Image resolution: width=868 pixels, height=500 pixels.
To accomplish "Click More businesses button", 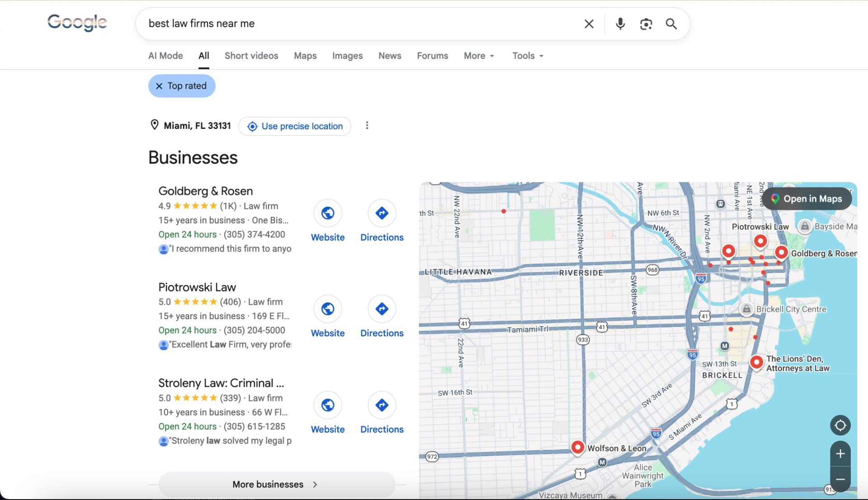I will pos(277,484).
